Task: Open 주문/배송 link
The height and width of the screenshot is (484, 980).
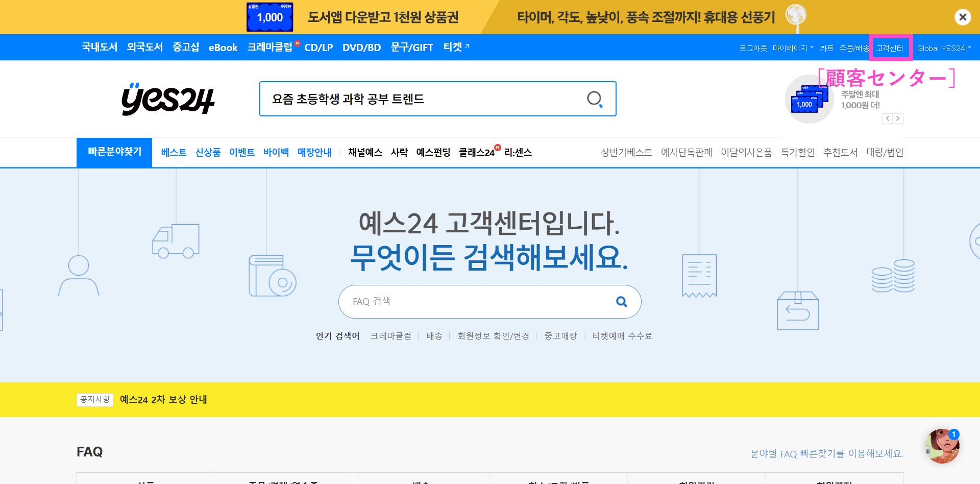Action: tap(854, 48)
